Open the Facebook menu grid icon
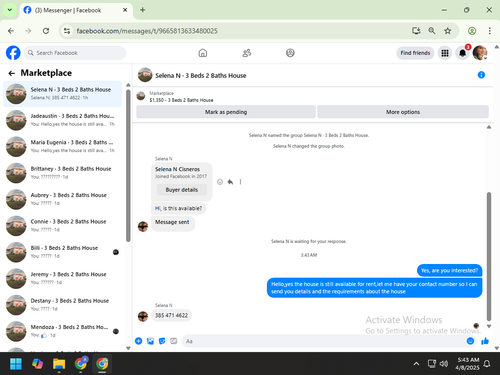 point(445,53)
